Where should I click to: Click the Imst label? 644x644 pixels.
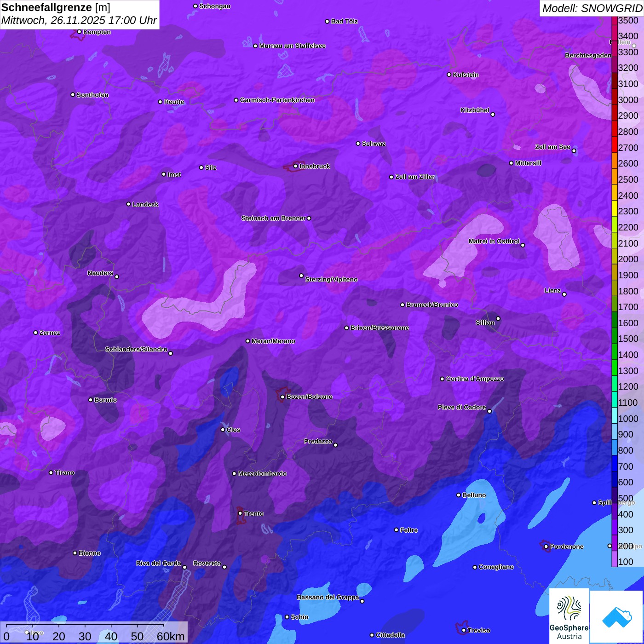tap(174, 174)
